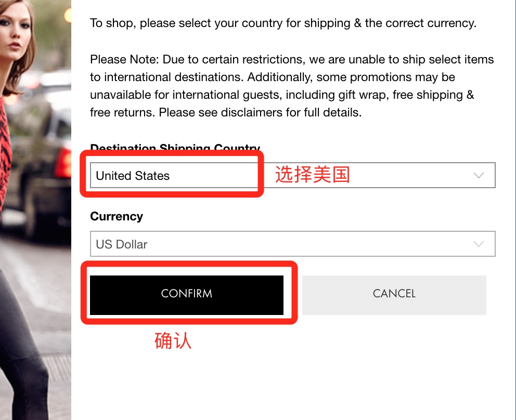
Task: Click the red 确认 annotation text
Action: 173,341
